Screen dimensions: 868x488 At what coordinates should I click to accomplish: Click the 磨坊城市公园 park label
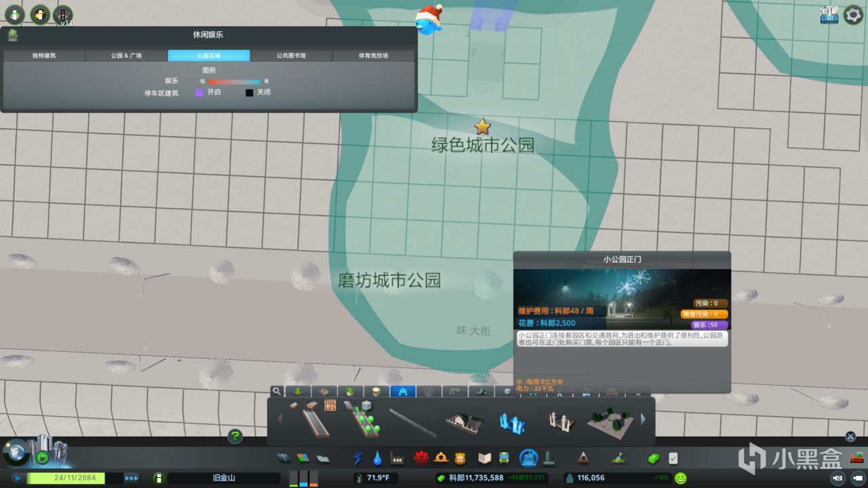pyautogui.click(x=389, y=280)
